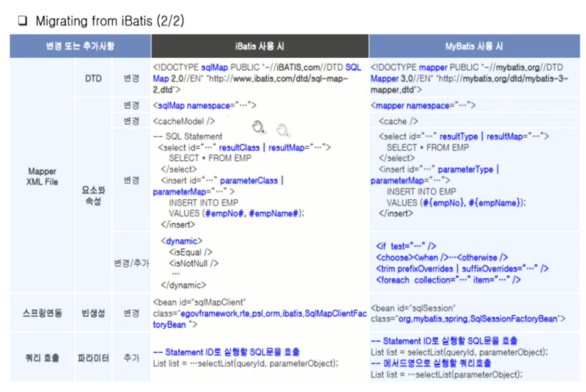The width and height of the screenshot is (586, 392).
Task: Select the "<sqlMap namespace" line
Action: point(205,105)
